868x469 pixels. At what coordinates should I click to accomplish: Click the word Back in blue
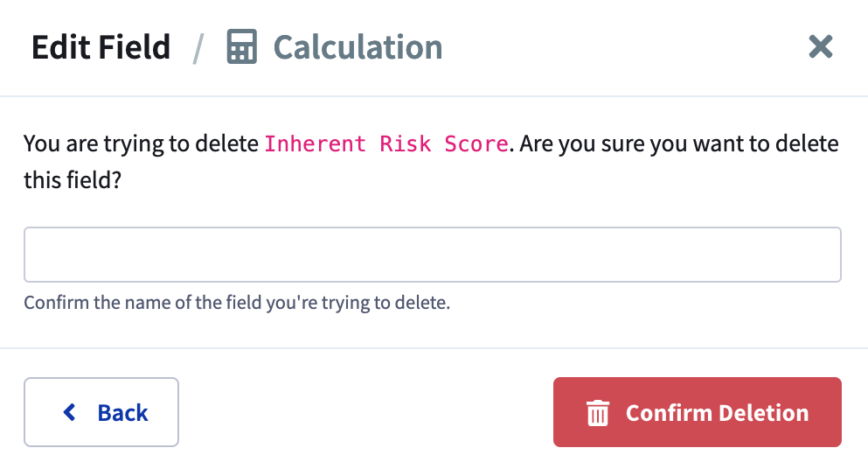123,413
